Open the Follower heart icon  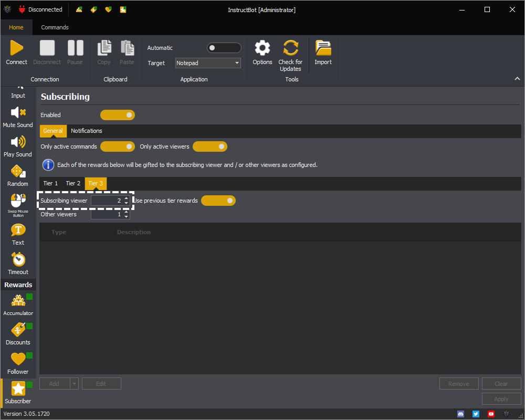(18, 359)
